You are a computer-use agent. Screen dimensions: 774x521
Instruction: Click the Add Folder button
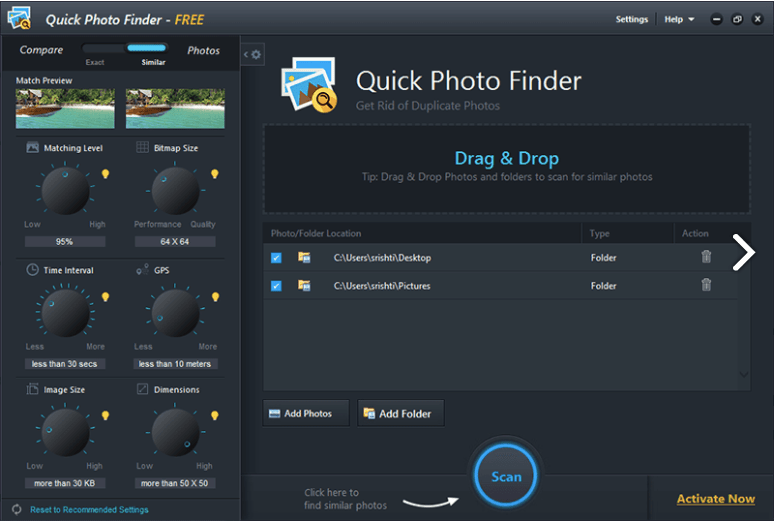pyautogui.click(x=401, y=413)
